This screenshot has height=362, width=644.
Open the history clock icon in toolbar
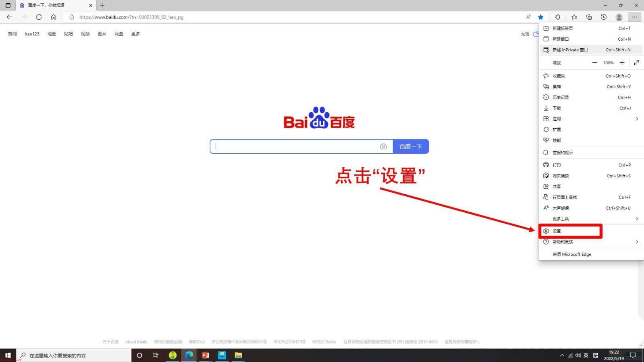[x=604, y=17]
